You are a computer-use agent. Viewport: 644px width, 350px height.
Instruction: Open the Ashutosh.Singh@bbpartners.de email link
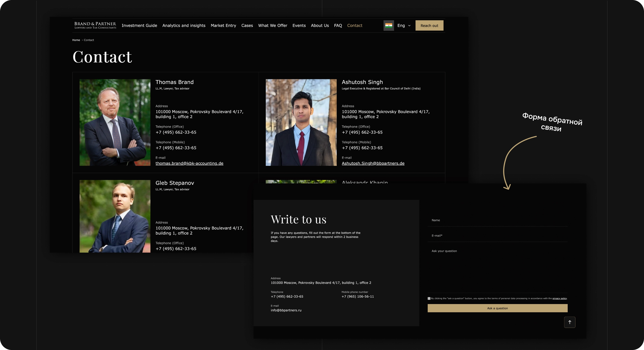pos(373,163)
